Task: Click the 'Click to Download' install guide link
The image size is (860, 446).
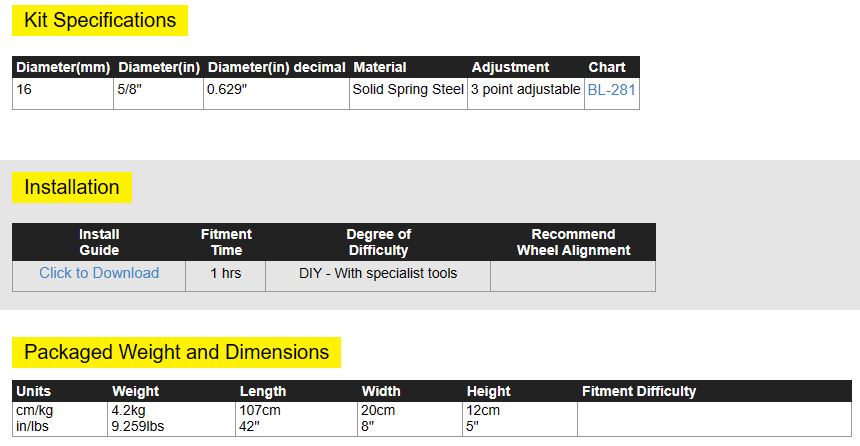Action: [x=99, y=273]
